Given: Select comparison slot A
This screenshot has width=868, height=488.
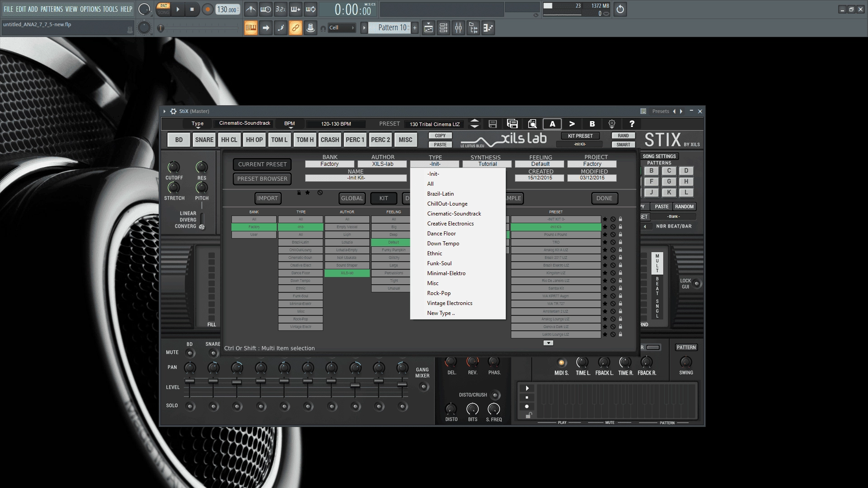Looking at the screenshot, I should 552,124.
